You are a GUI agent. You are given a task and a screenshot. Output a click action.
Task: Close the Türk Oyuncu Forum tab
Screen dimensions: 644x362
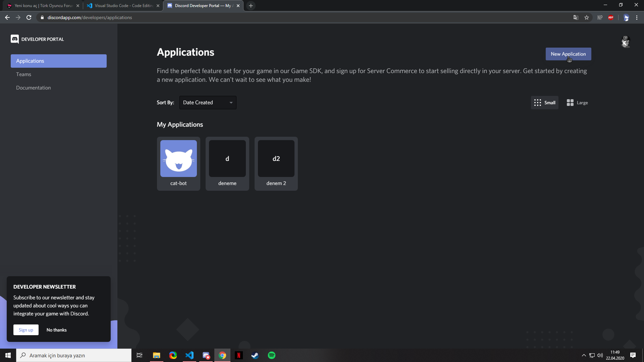(78, 6)
